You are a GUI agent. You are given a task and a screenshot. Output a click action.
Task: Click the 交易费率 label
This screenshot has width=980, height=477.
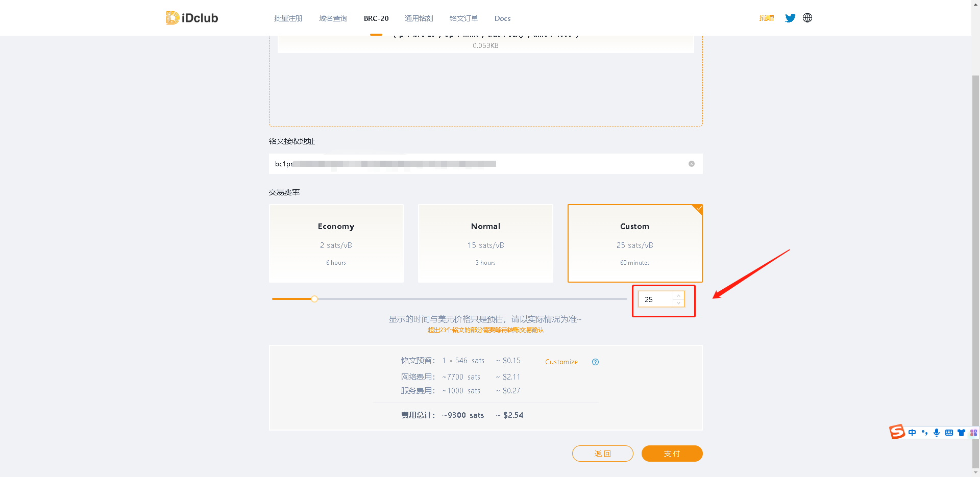284,192
